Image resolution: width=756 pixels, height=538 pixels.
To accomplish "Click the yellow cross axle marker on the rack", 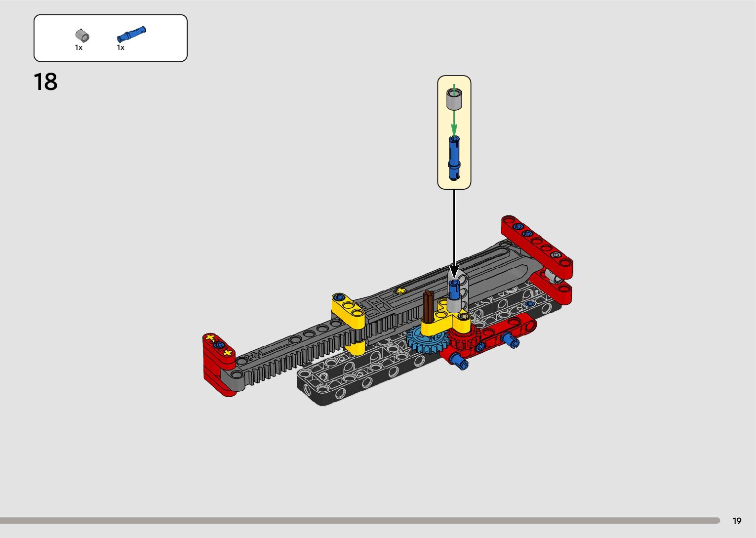I will pos(400,291).
